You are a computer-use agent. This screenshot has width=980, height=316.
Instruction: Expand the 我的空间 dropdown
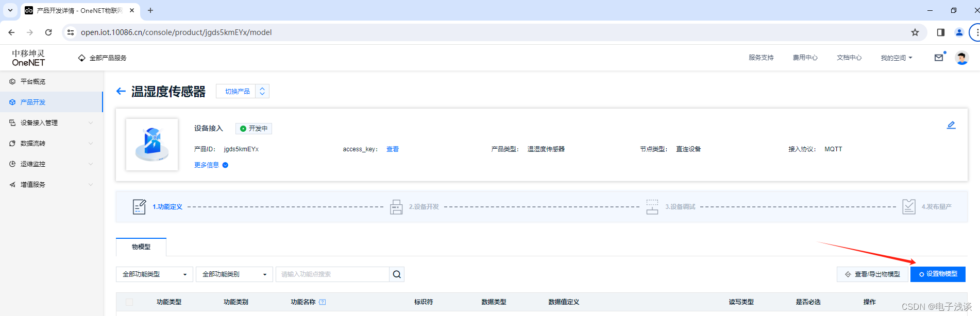pos(897,58)
